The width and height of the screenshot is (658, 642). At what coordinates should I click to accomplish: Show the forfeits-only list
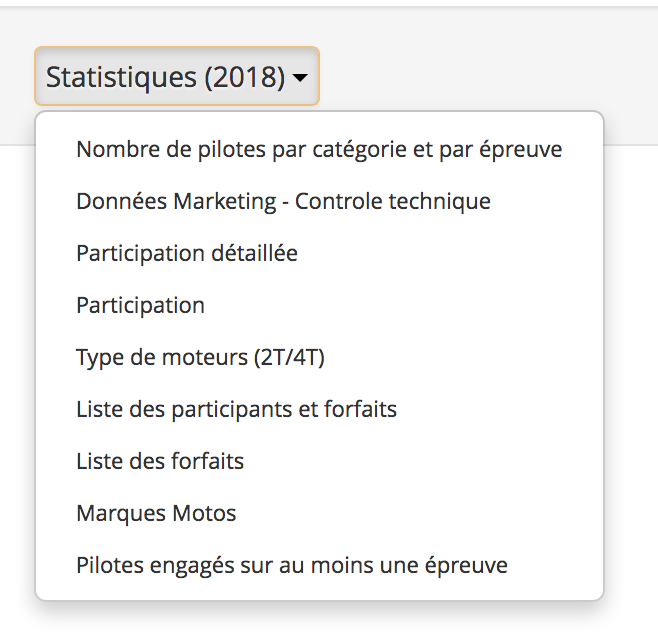coord(160,462)
